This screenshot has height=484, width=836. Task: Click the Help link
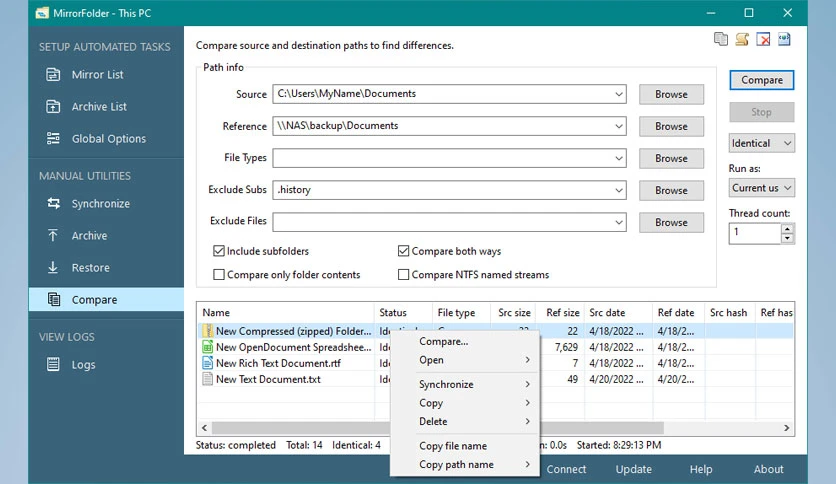pos(701,469)
